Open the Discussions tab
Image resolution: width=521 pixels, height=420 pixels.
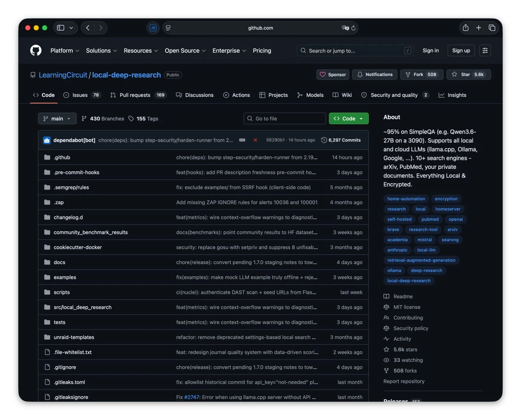pyautogui.click(x=195, y=95)
